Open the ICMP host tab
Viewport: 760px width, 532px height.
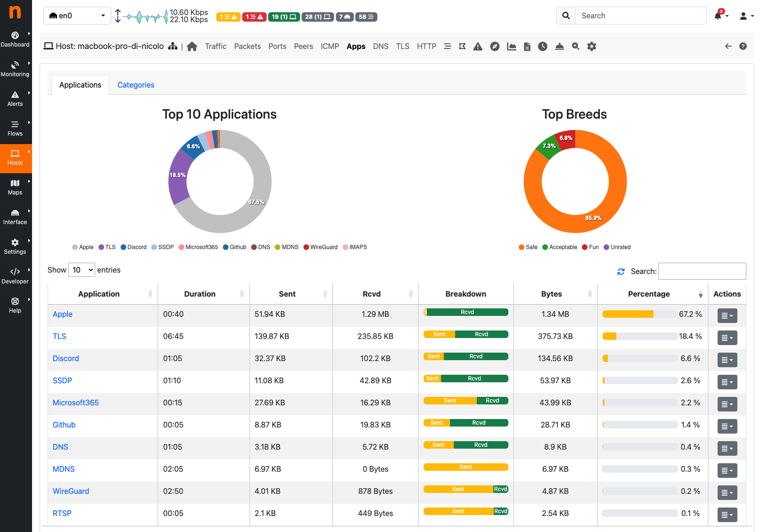point(330,46)
